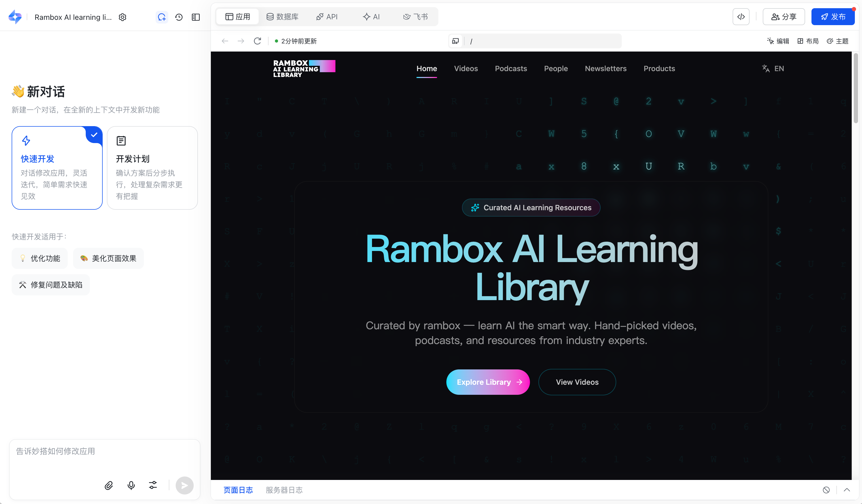The height and width of the screenshot is (504, 862).
Task: Select the 开发计划 mode card
Action: tap(152, 168)
